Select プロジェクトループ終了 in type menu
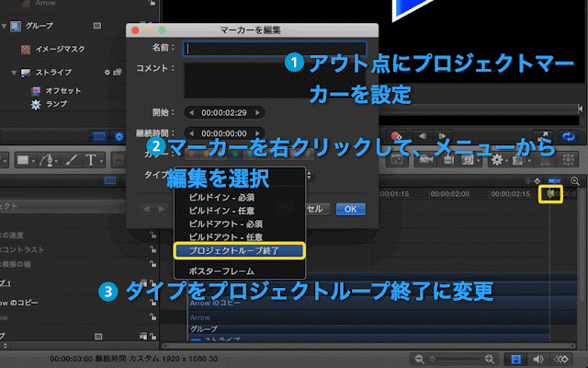The width and height of the screenshot is (588, 368). pyautogui.click(x=240, y=250)
